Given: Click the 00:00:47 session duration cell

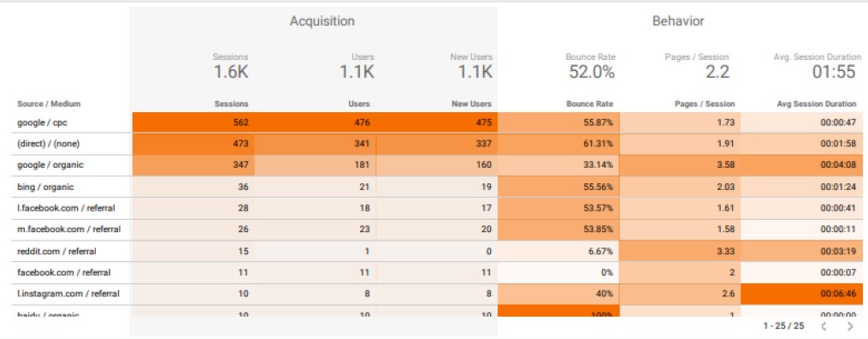Looking at the screenshot, I should click(802, 122).
